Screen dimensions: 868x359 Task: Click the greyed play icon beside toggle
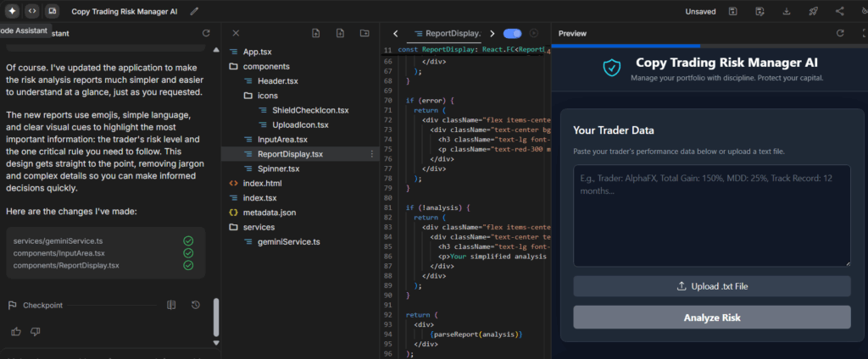coord(534,33)
